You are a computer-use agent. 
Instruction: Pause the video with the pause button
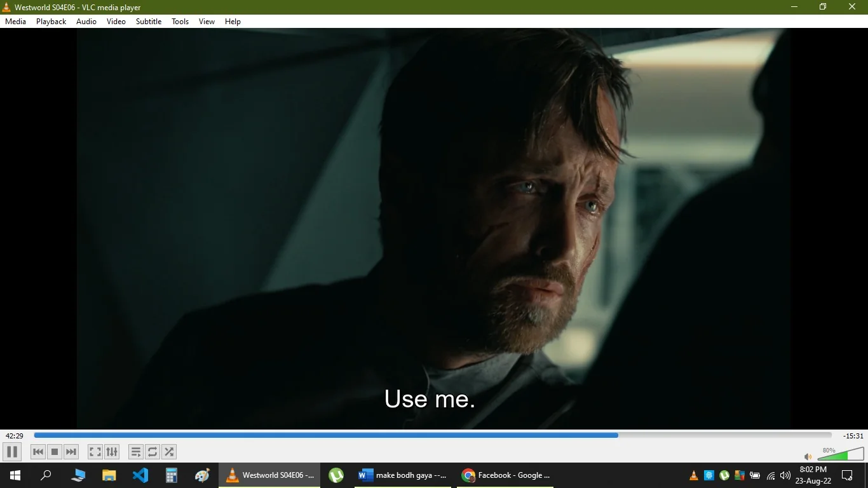tap(12, 452)
